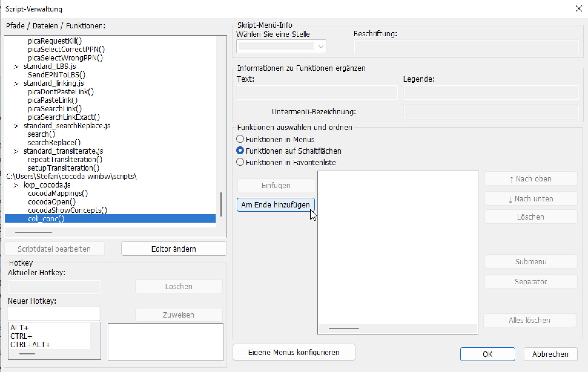Click the 'Neuer Hotkey' input field
This screenshot has width=588, height=372.
54,314
